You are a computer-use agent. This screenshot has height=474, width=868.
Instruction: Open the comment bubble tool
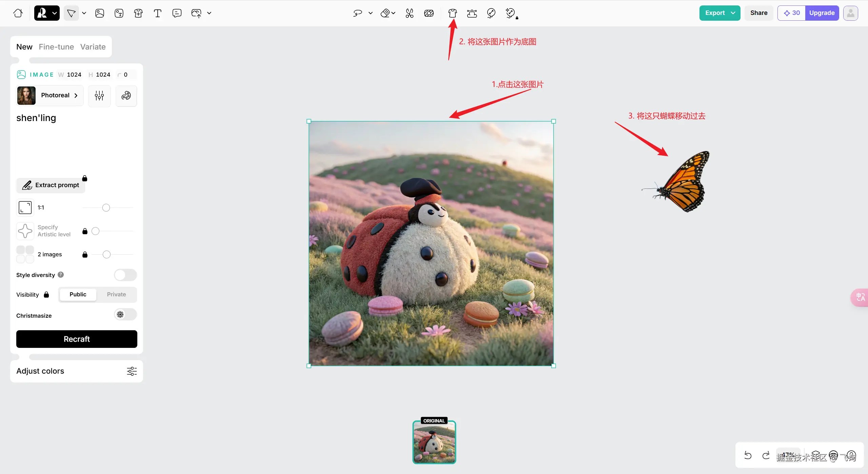coord(177,13)
